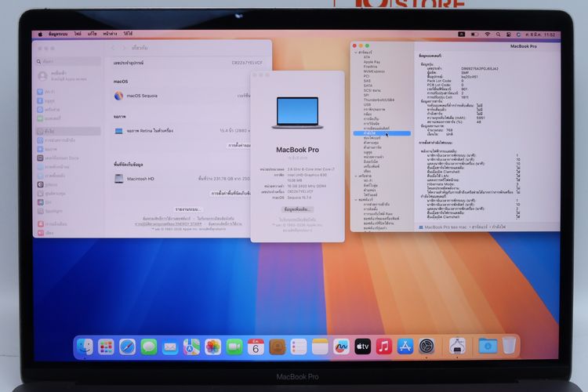Open the ENERGY STAR compliance link
The image size is (588, 392).
169,224
